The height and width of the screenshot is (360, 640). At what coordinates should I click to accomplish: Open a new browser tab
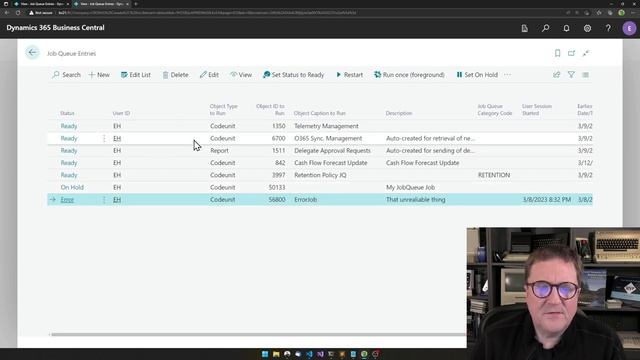click(x=136, y=4)
